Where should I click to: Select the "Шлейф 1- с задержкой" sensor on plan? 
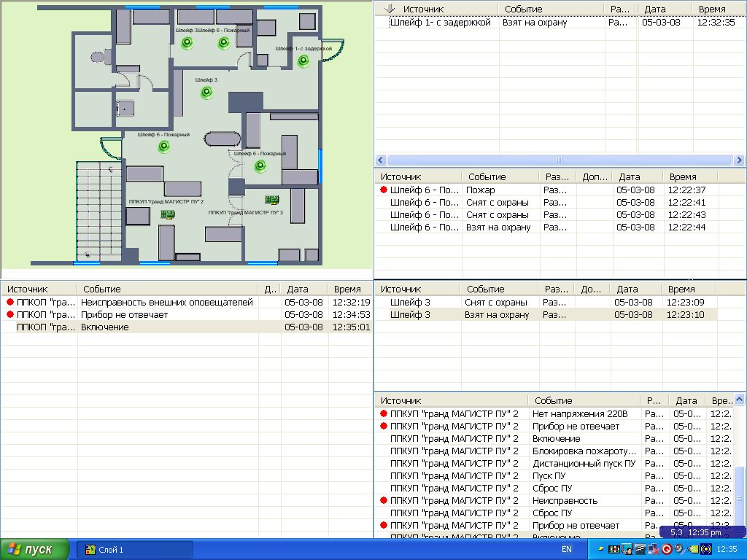[303, 61]
